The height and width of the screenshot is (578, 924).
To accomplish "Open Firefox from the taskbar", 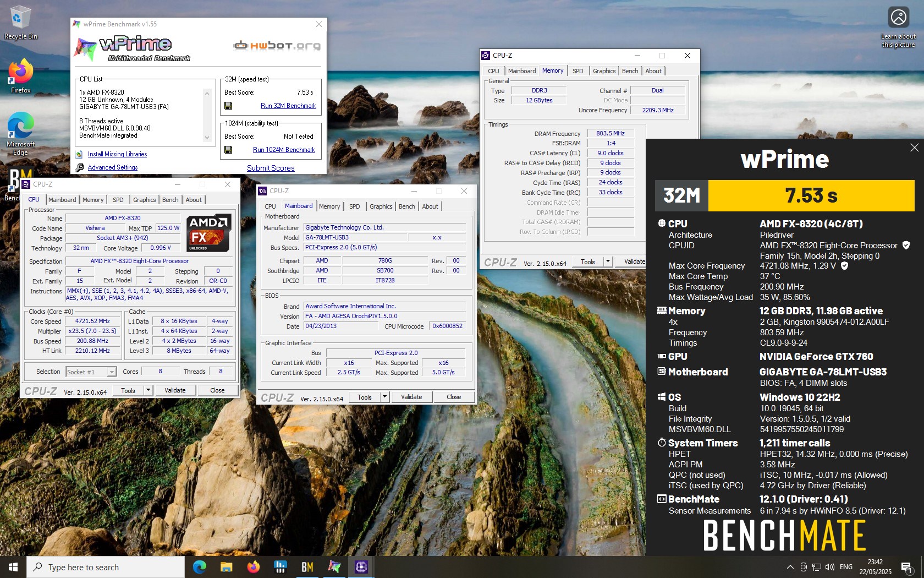I will pyautogui.click(x=253, y=567).
